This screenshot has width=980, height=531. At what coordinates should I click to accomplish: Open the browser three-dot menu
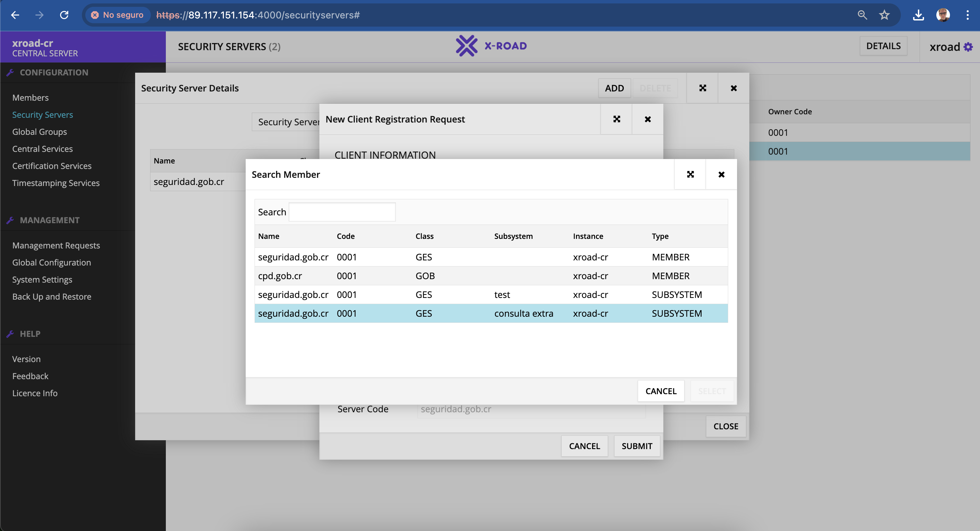967,15
